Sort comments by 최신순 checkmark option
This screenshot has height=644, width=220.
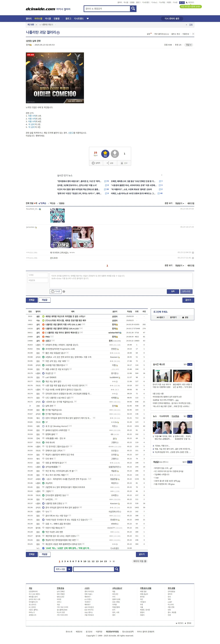coord(52,203)
